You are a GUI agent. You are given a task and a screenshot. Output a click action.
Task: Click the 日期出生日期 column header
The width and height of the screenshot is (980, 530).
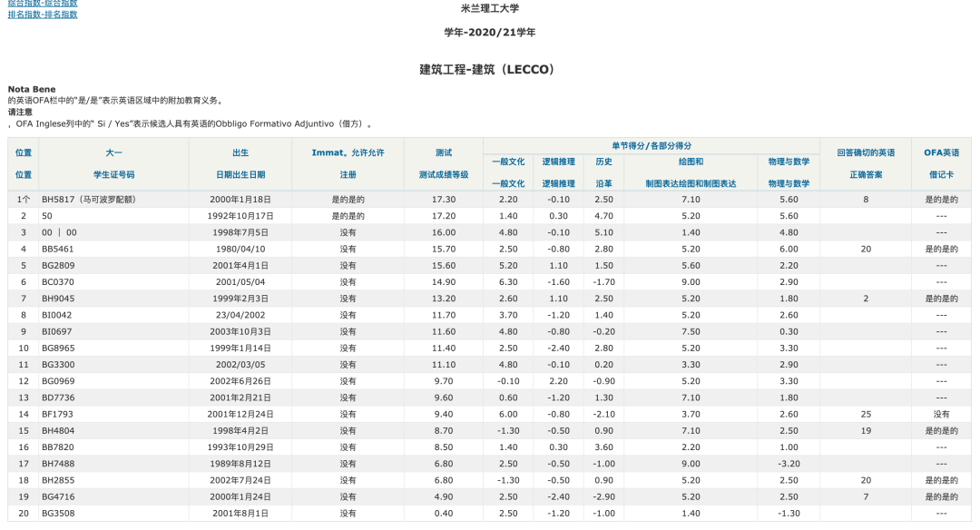[x=240, y=175]
